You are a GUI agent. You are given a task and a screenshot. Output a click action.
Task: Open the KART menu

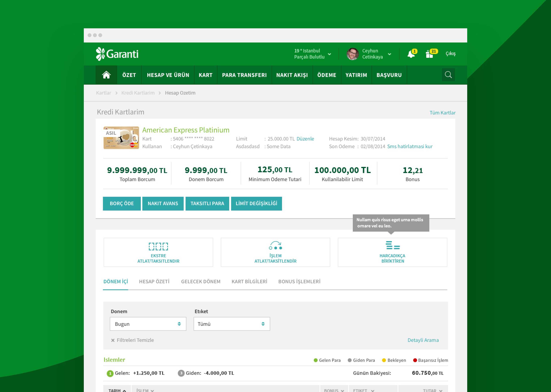point(205,75)
